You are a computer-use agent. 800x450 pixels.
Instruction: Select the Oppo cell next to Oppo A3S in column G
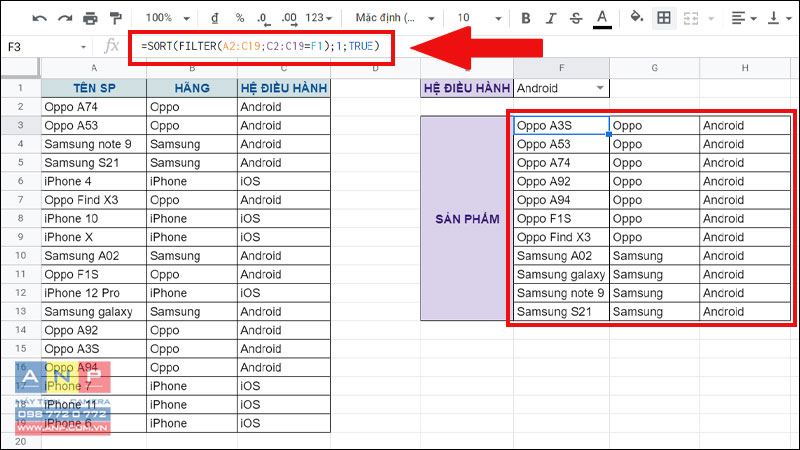coord(654,125)
